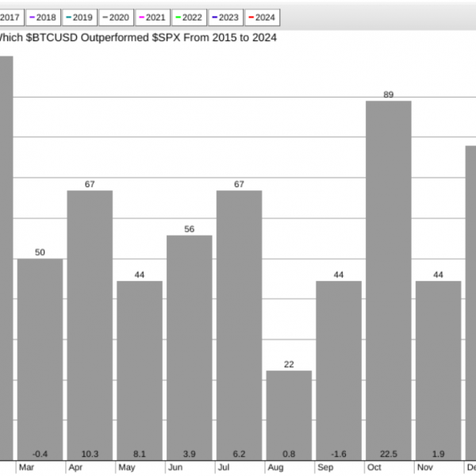
Task: Click the chart title mentioning $BTCUSD
Action: click(138, 37)
